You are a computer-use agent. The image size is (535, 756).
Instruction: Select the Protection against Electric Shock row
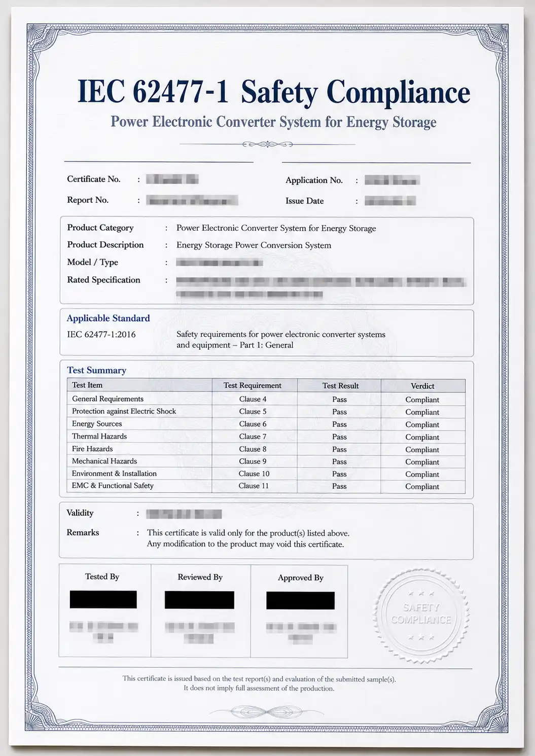266,412
